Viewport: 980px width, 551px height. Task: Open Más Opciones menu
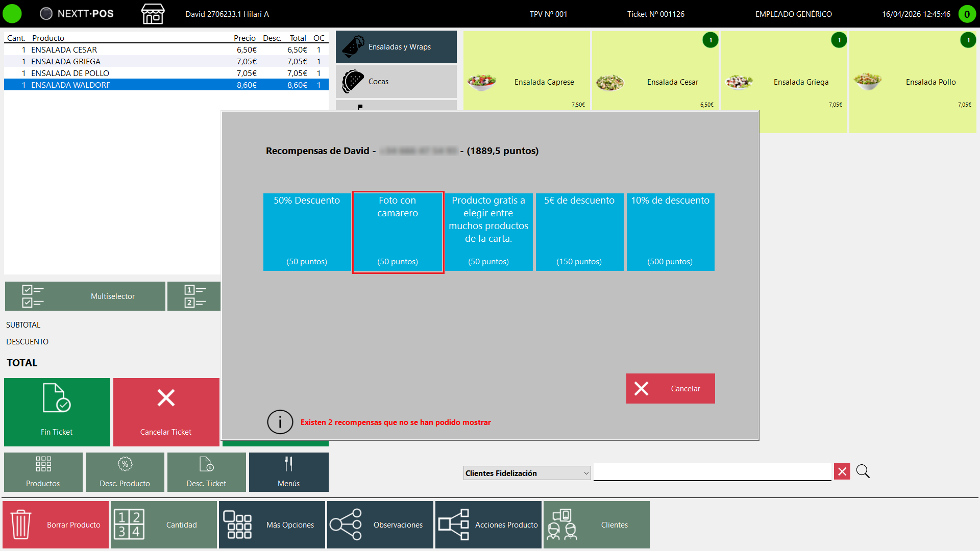click(272, 524)
